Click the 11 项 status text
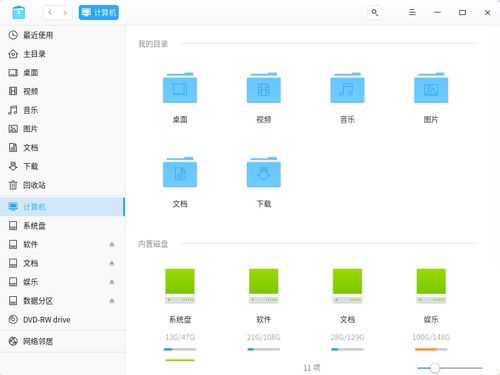The height and width of the screenshot is (375, 500). [312, 368]
